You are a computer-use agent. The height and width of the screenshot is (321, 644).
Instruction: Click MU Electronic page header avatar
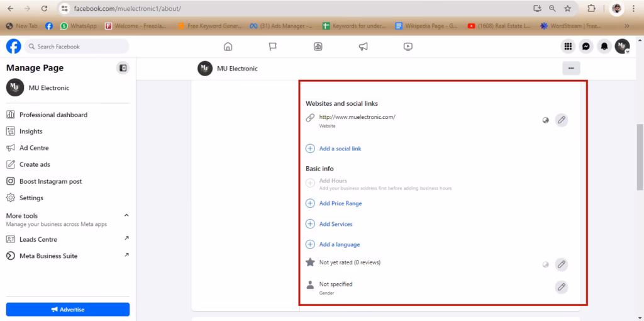pyautogui.click(x=205, y=69)
